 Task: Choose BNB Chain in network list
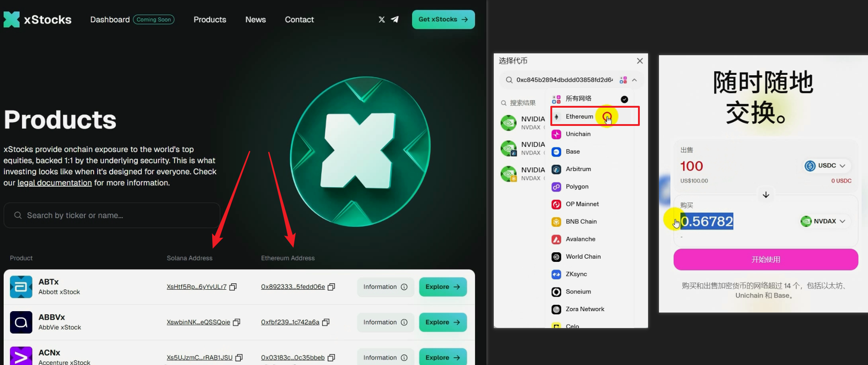click(x=591, y=222)
